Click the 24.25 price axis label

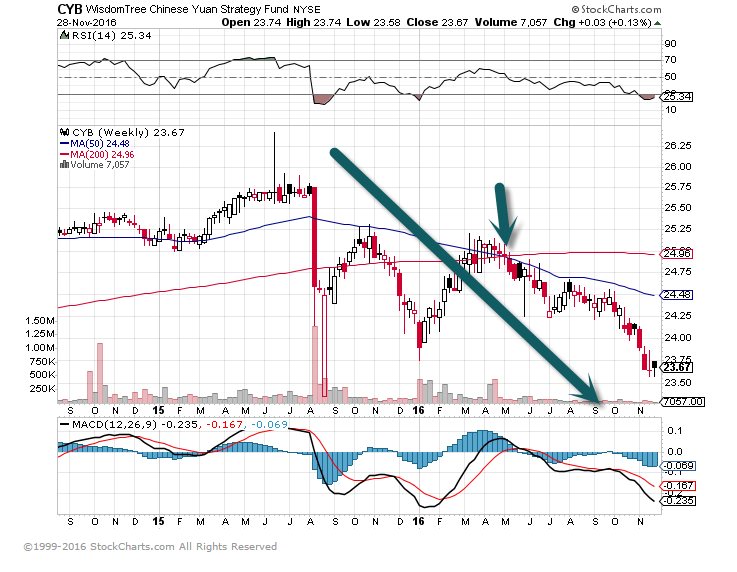pos(678,315)
